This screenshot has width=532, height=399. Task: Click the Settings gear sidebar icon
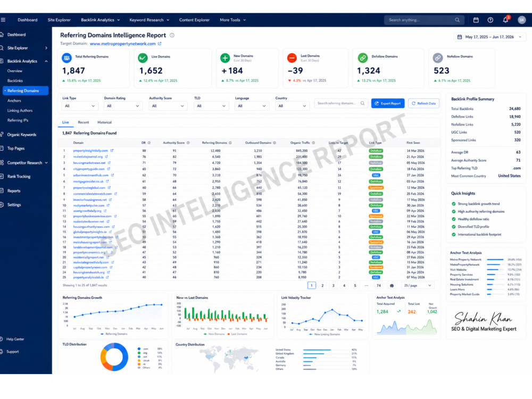click(x=2, y=205)
